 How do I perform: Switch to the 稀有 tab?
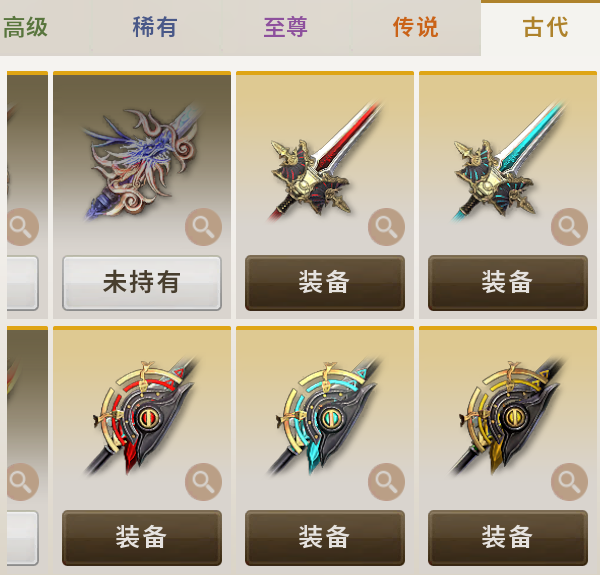pyautogui.click(x=155, y=28)
